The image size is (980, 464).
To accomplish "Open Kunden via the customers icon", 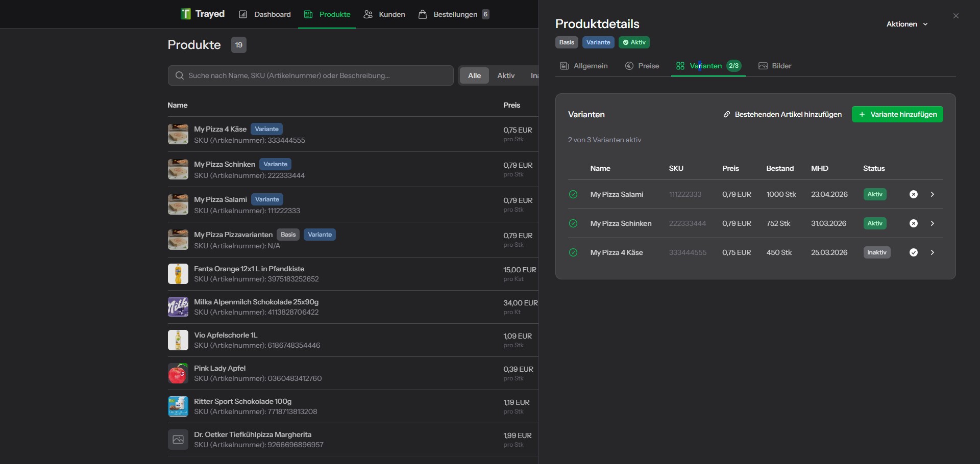I will coord(367,14).
